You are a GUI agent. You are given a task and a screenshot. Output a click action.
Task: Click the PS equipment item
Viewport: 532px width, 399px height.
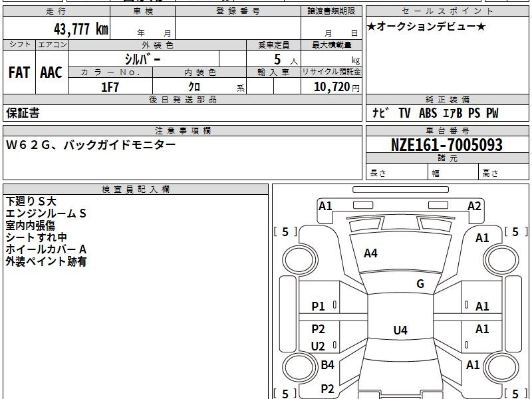click(x=474, y=112)
